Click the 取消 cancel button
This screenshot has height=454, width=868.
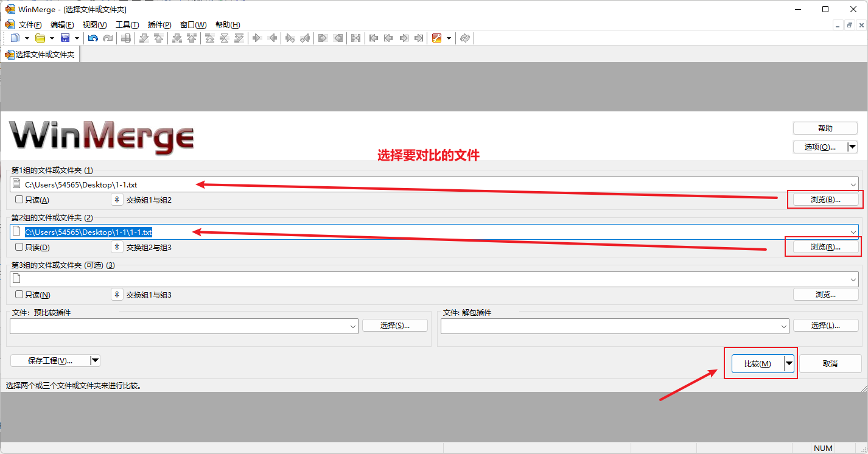[x=830, y=363]
